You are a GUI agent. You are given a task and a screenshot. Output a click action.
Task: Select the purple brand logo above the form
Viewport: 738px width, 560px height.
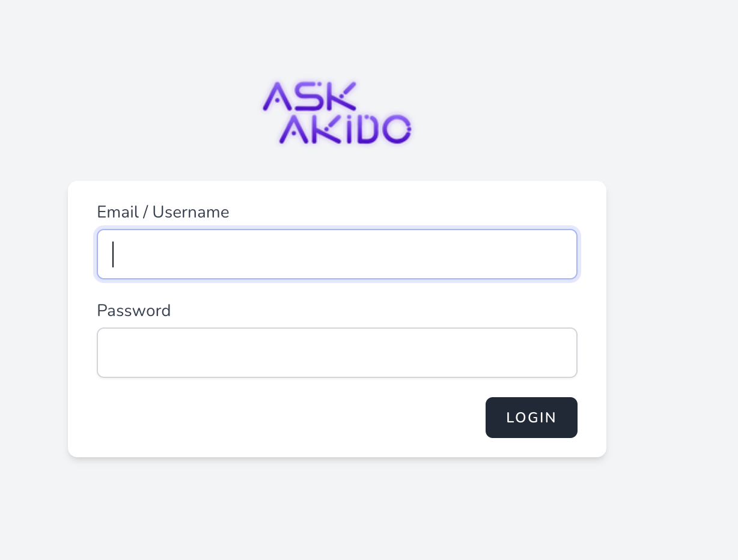[x=337, y=113]
